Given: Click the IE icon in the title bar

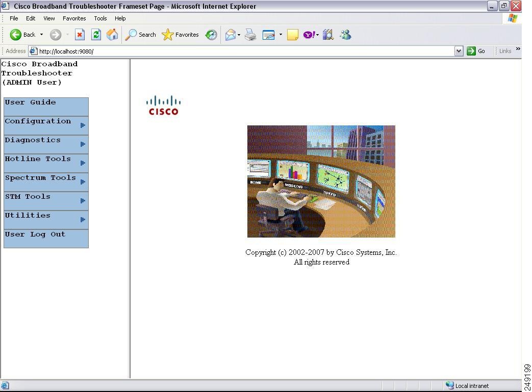Looking at the screenshot, I should [x=5, y=6].
